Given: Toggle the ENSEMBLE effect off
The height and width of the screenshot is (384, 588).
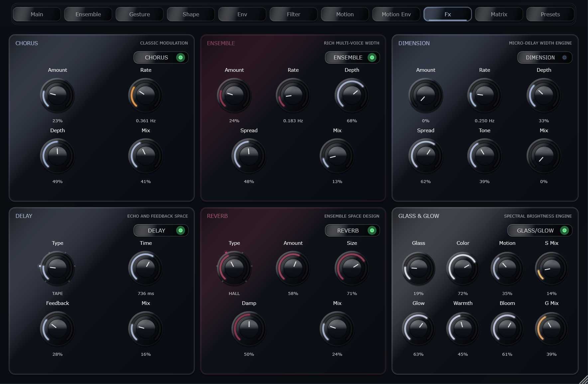Looking at the screenshot, I should click(x=352, y=57).
